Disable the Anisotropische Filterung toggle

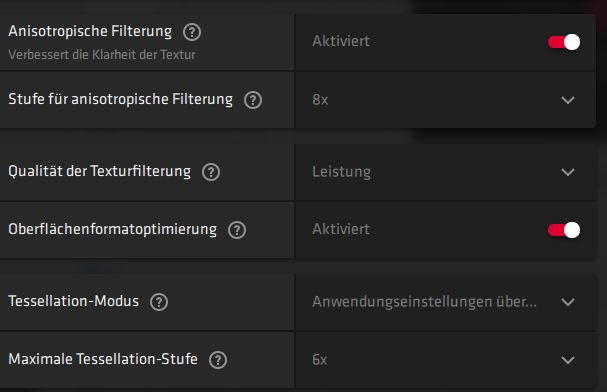click(564, 42)
